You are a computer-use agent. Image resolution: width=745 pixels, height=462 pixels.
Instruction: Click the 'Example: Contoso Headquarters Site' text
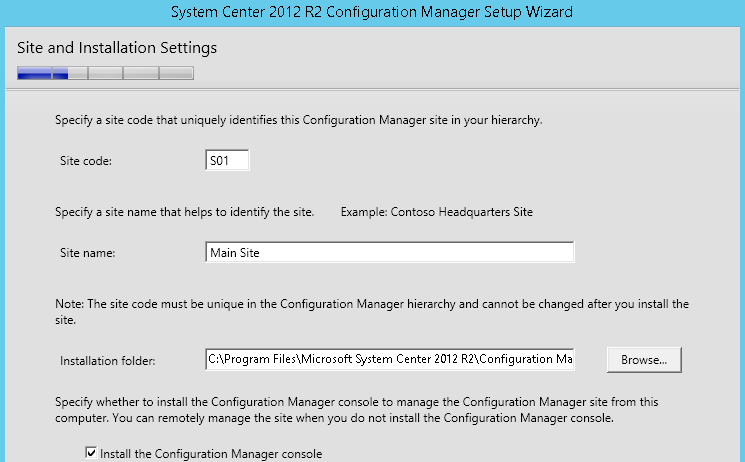[437, 212]
